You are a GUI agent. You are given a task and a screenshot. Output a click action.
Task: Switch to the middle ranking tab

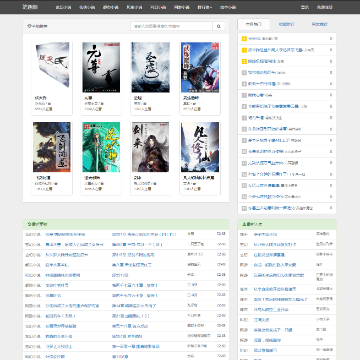coord(286,24)
